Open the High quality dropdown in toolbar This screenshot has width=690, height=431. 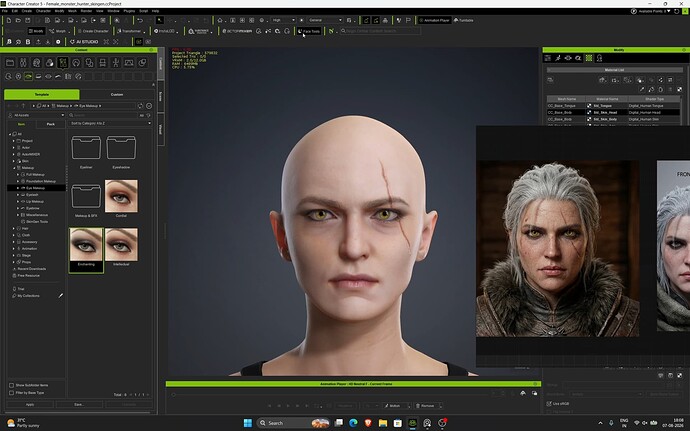tap(283, 20)
